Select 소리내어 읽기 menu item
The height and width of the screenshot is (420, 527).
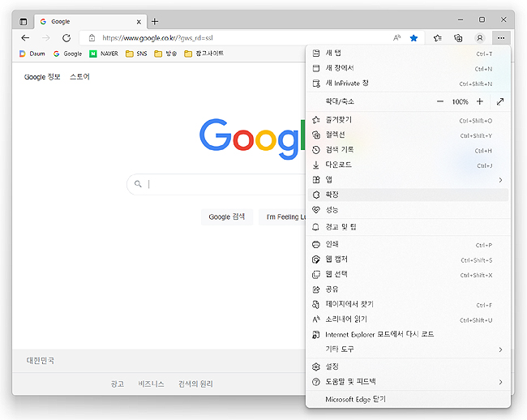[x=408, y=319]
